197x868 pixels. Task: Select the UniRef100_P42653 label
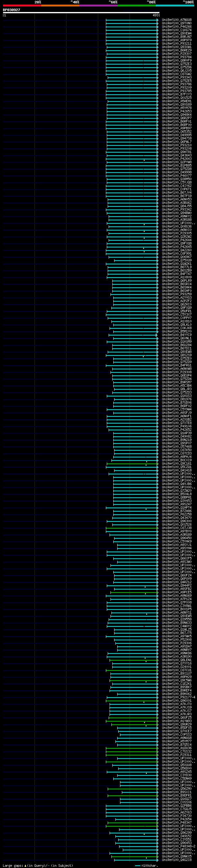177,111
